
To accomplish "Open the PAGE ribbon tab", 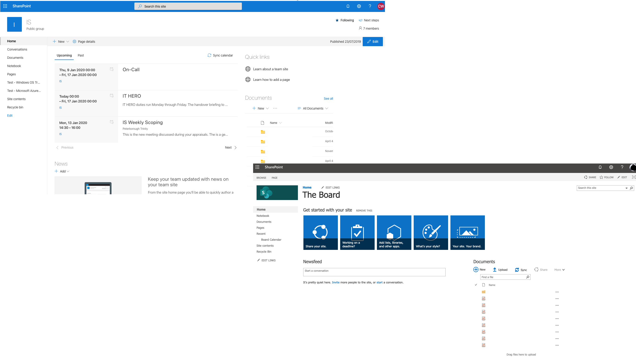I will coord(274,178).
